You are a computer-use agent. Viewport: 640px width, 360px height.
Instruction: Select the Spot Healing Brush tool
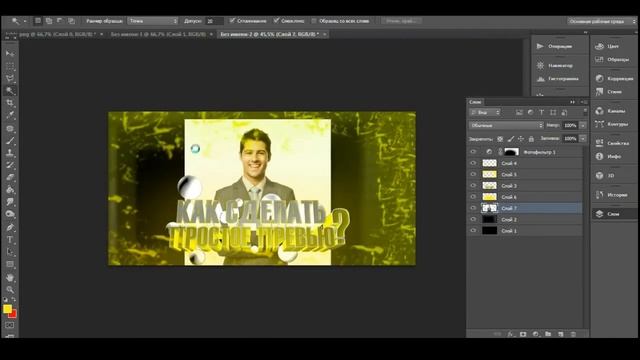[10, 128]
